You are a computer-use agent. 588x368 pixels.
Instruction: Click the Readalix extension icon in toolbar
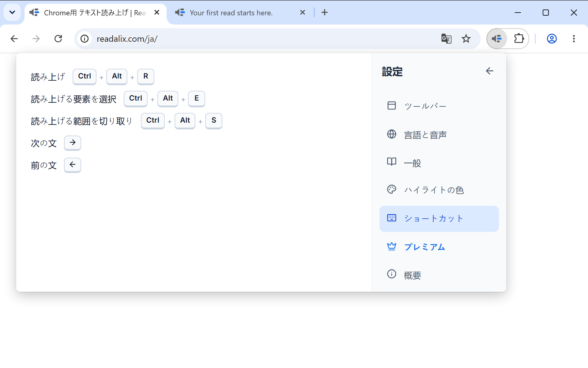[497, 39]
